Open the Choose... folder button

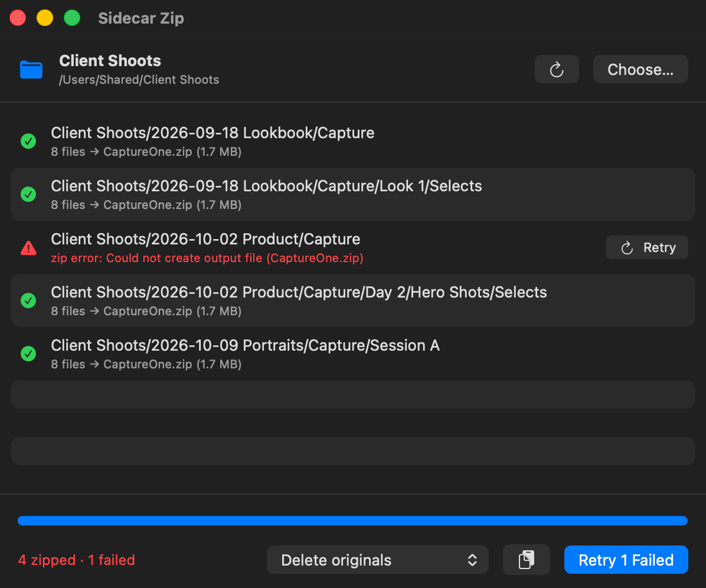[640, 69]
